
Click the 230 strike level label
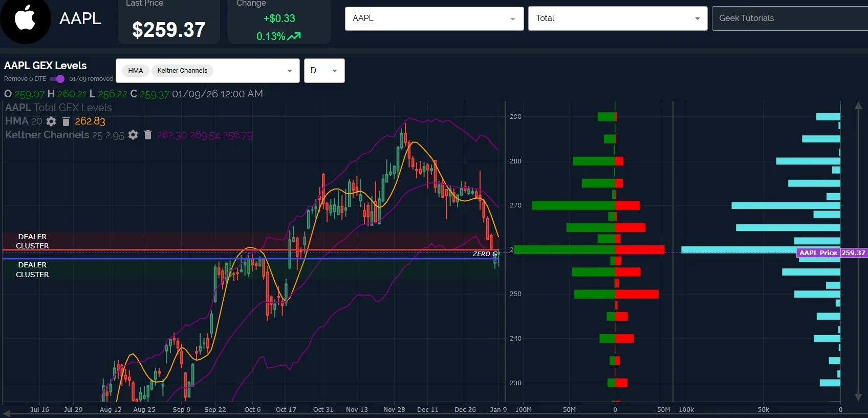[515, 383]
